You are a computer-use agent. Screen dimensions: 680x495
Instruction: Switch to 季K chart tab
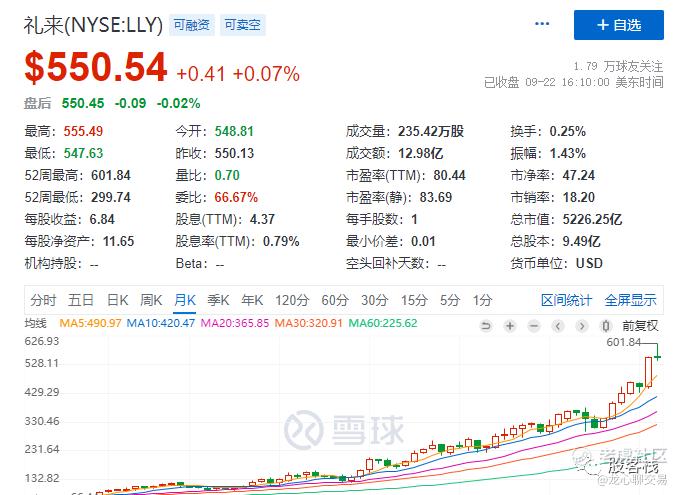tap(218, 300)
